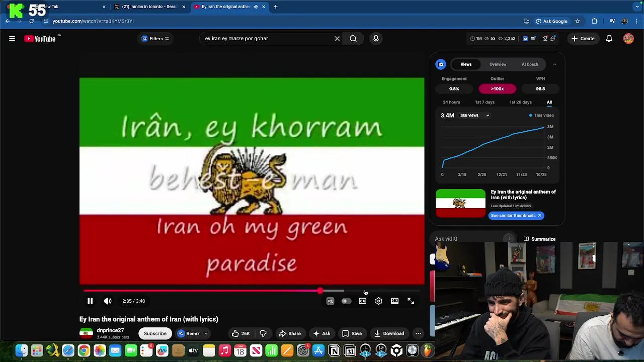644x362 pixels.
Task: Click Ask Google in the address bar
Action: tap(551, 21)
